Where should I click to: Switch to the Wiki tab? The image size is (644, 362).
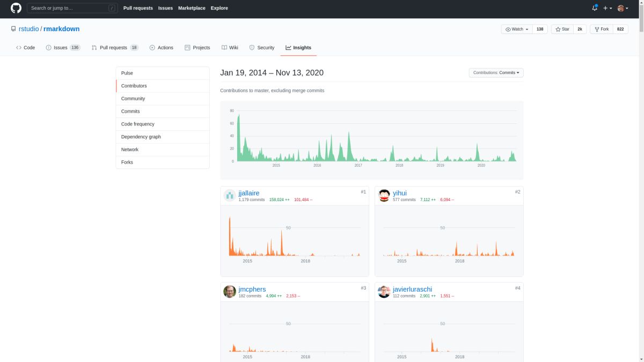pos(229,48)
